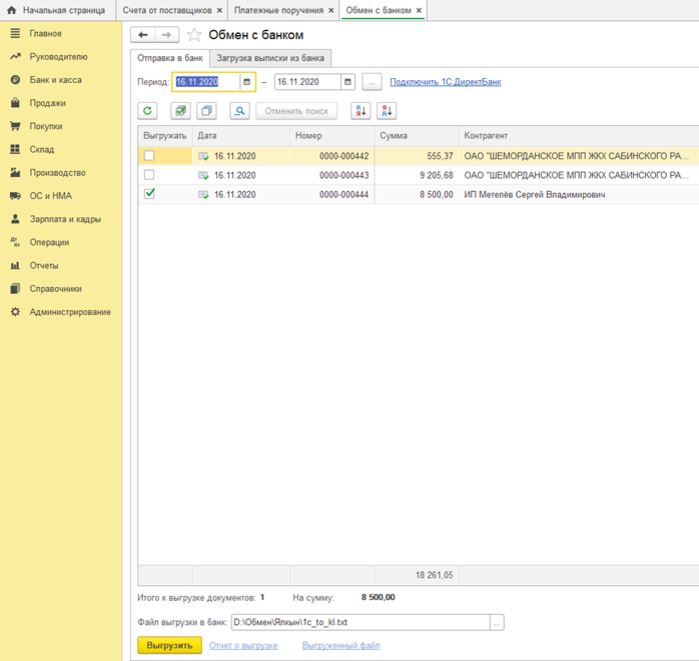
Task: Click the Отчеты bar chart icon
Action: coord(15,265)
